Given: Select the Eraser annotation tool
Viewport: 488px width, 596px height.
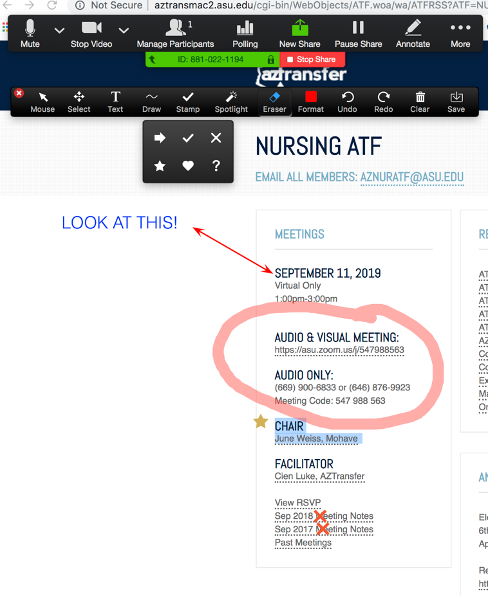Looking at the screenshot, I should [x=274, y=102].
